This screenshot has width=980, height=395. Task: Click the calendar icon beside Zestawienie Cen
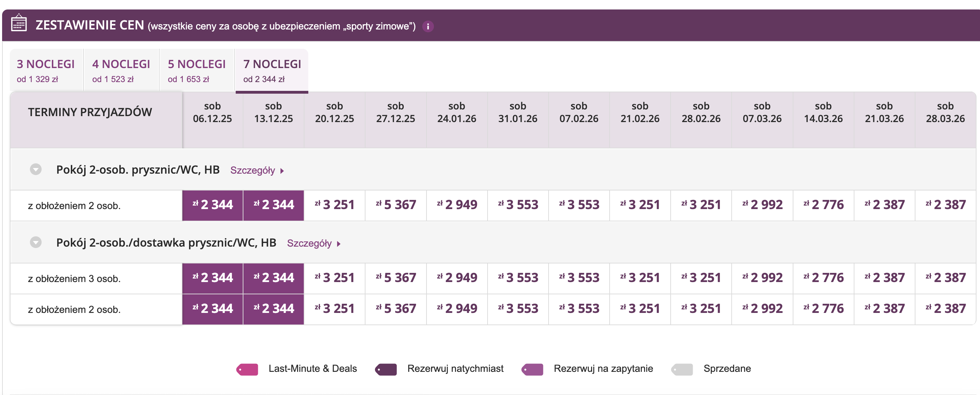(19, 24)
